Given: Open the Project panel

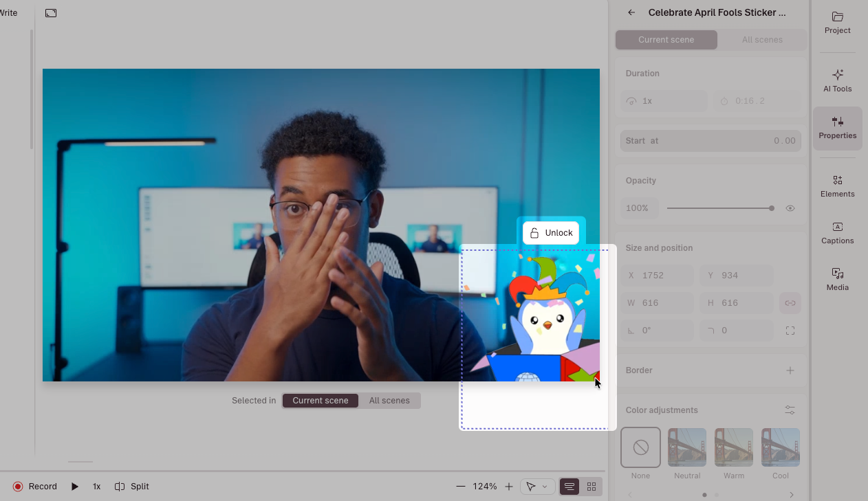Looking at the screenshot, I should 837,24.
